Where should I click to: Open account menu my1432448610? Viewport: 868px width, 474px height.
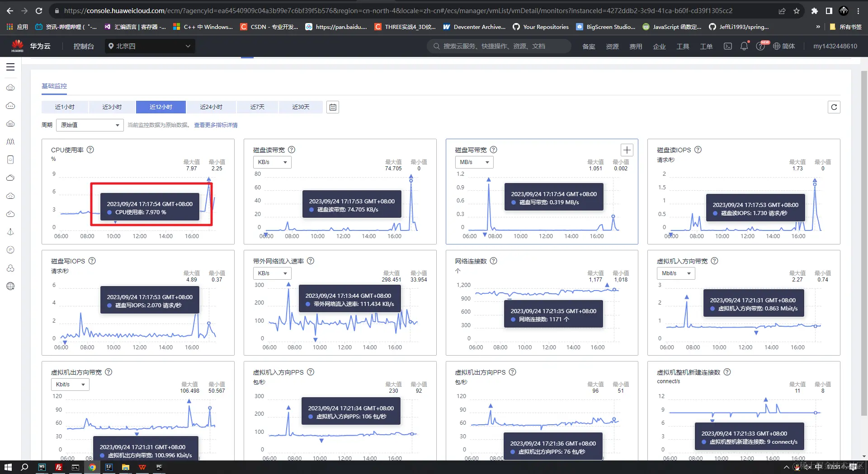pos(835,46)
